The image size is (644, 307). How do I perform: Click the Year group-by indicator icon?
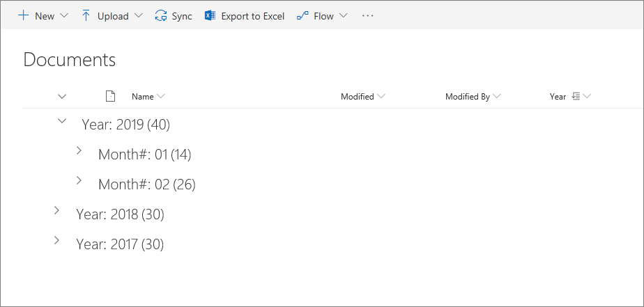coord(576,97)
